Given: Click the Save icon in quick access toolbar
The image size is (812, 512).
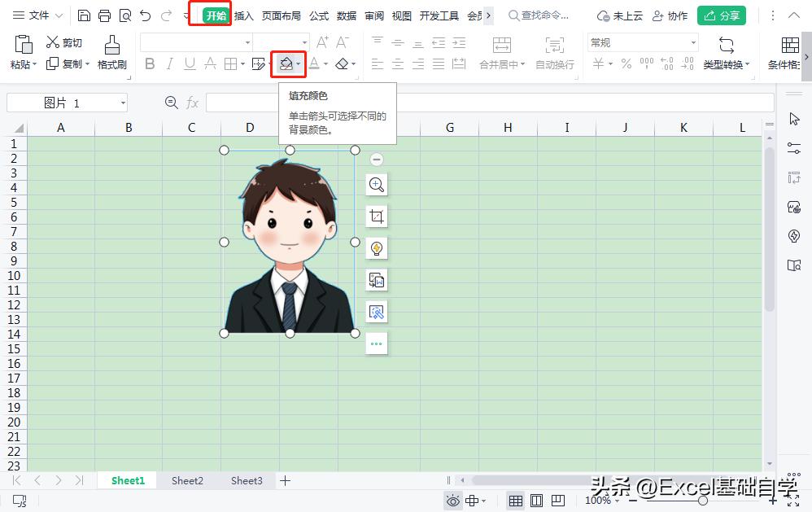Looking at the screenshot, I should click(84, 15).
